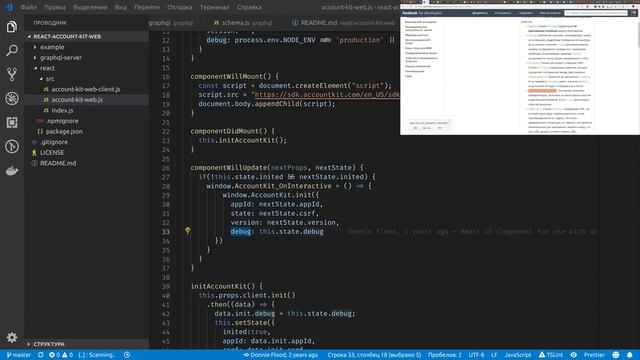640x360 pixels.
Task: Open the Файл menu
Action: pos(28,7)
